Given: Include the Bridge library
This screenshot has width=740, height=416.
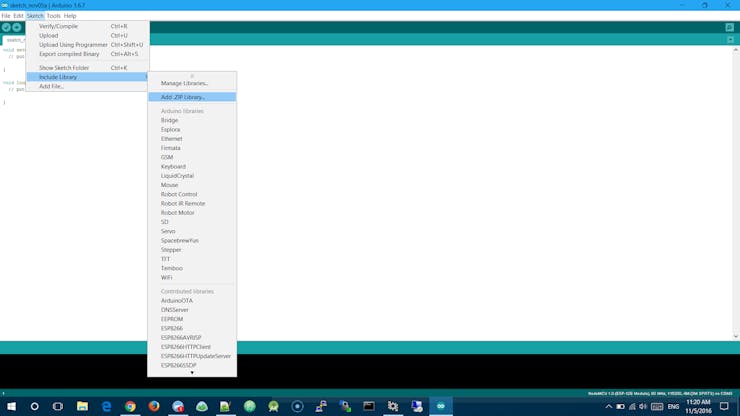Looking at the screenshot, I should click(192, 120).
